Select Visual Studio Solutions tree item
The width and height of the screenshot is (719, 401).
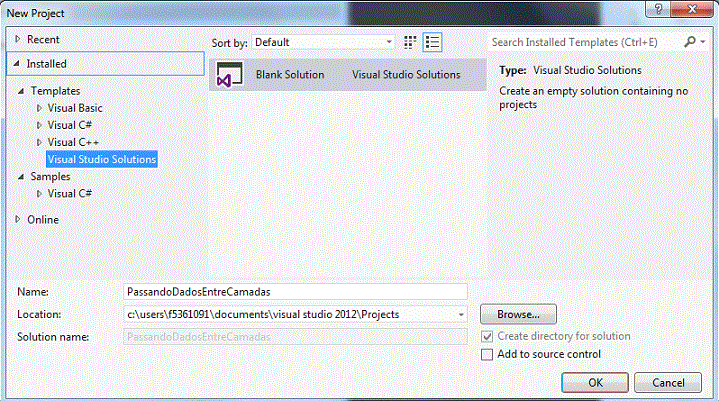(x=102, y=159)
